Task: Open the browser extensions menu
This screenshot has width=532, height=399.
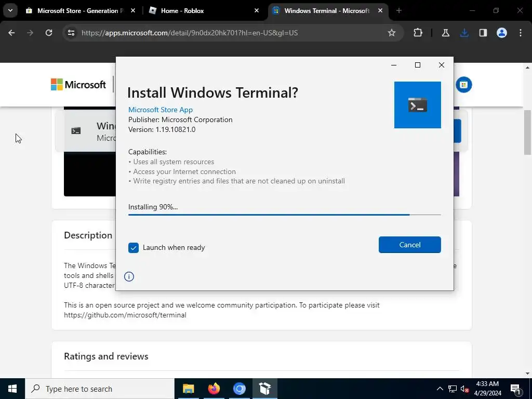Action: coord(418,33)
